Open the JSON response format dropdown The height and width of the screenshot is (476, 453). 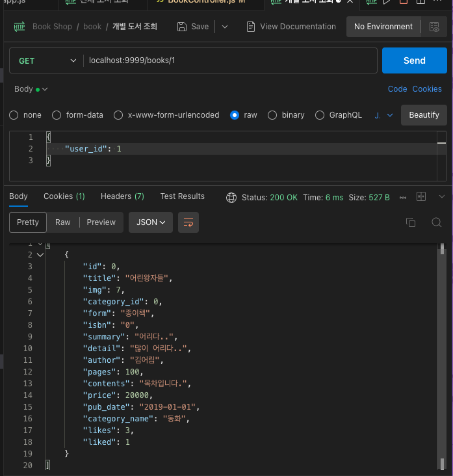(x=151, y=222)
